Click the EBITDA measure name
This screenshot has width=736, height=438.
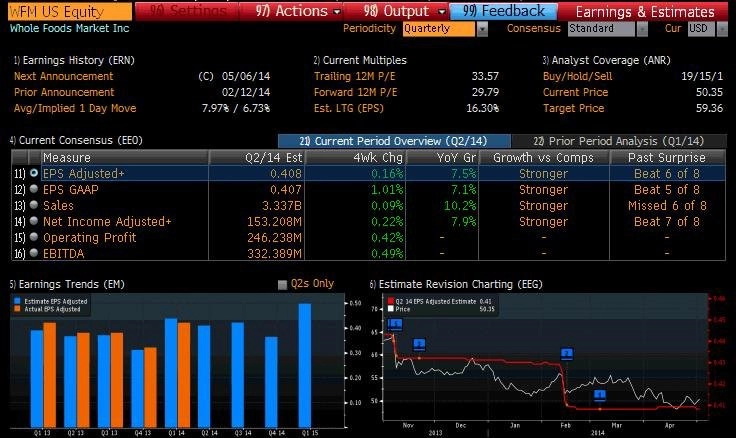[63, 254]
